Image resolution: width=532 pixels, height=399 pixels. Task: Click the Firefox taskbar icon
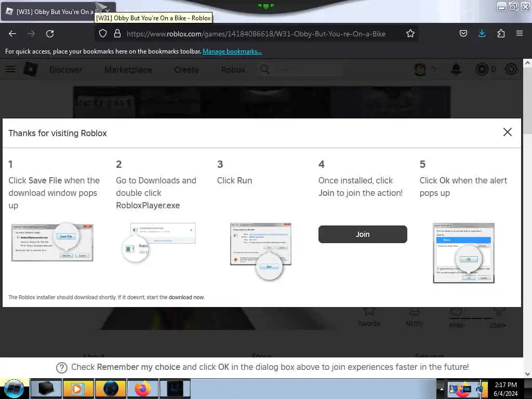tap(143, 389)
